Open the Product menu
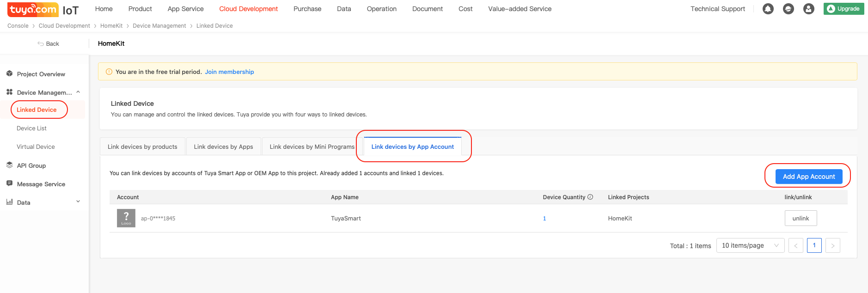Viewport: 868px width, 293px height. pyautogui.click(x=140, y=9)
